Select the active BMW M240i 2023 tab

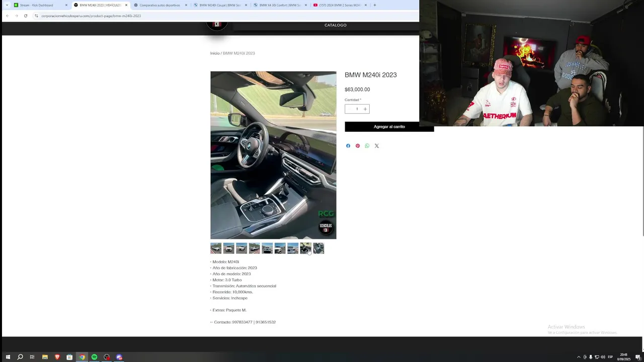(100, 5)
